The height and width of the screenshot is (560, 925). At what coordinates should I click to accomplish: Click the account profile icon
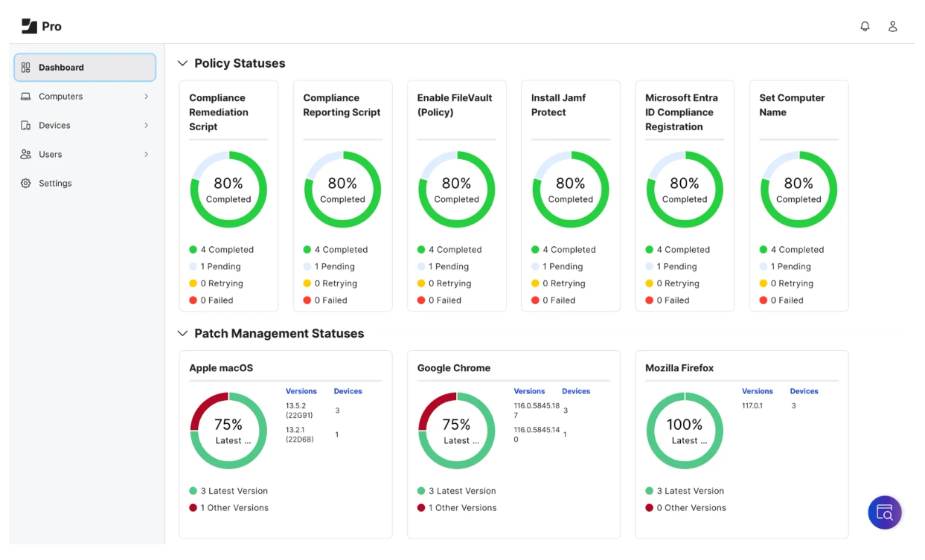pyautogui.click(x=892, y=25)
